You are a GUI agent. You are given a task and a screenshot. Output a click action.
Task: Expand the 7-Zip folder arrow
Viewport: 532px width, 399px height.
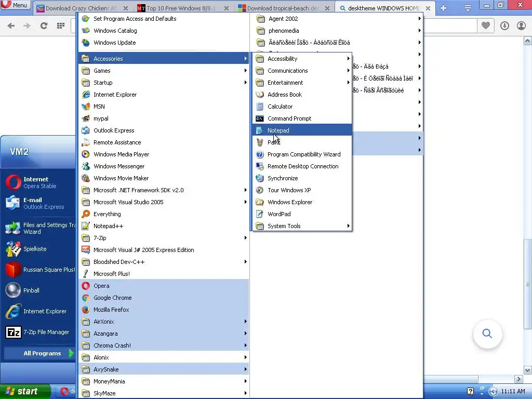[x=245, y=238]
